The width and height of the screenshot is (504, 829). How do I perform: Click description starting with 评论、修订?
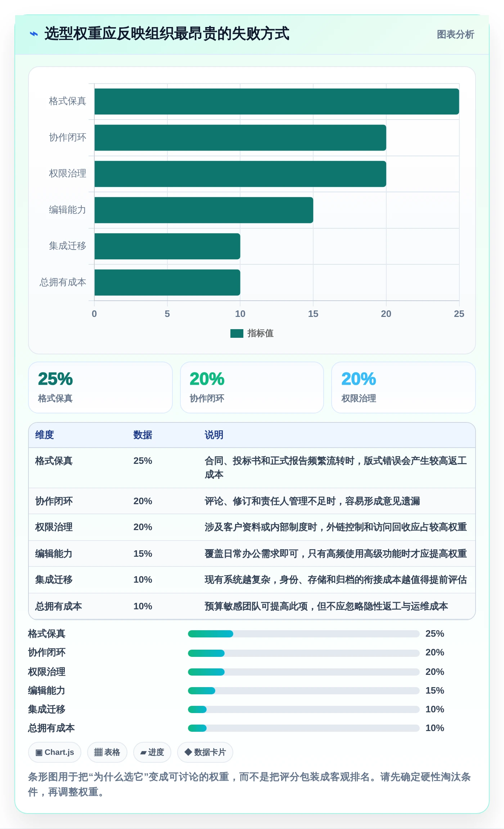(312, 501)
